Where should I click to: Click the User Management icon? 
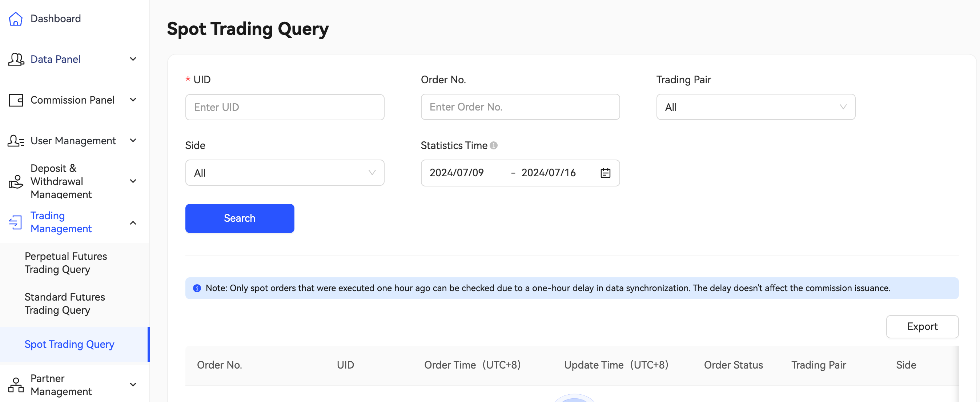(16, 141)
